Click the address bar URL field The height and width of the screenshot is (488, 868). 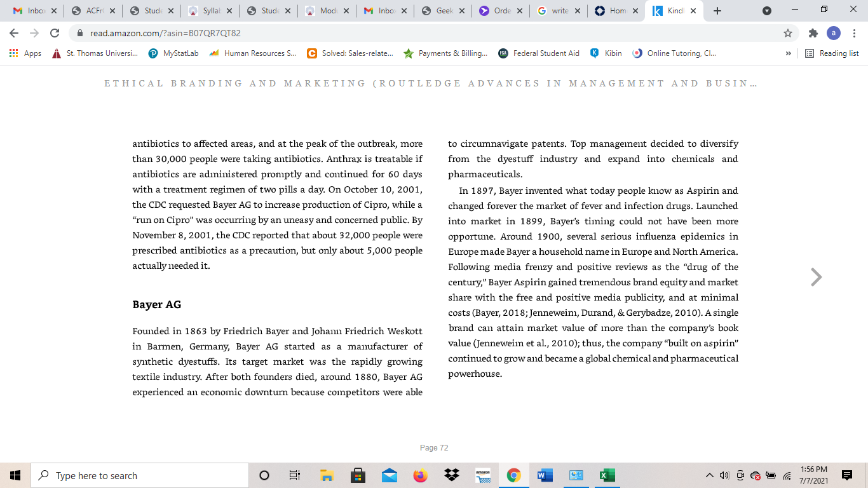(x=432, y=33)
